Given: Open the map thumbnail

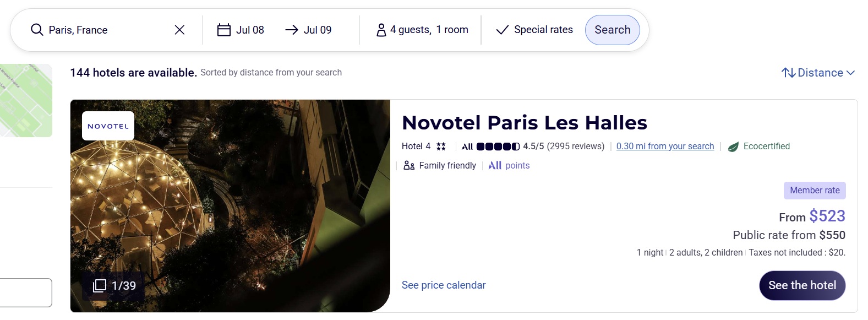Looking at the screenshot, I should point(26,100).
